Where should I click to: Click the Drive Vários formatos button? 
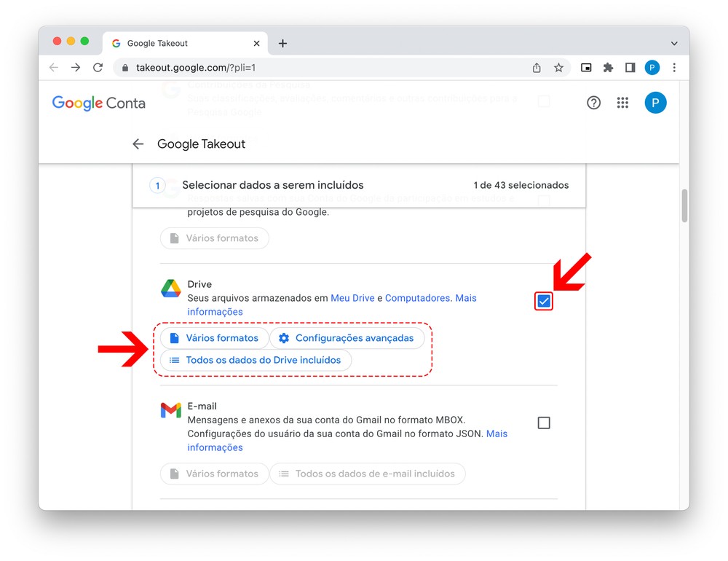(x=215, y=338)
